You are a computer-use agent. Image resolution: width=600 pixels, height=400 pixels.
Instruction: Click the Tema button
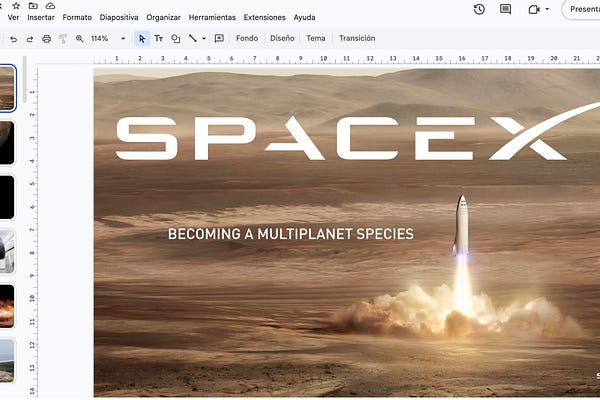(x=316, y=38)
